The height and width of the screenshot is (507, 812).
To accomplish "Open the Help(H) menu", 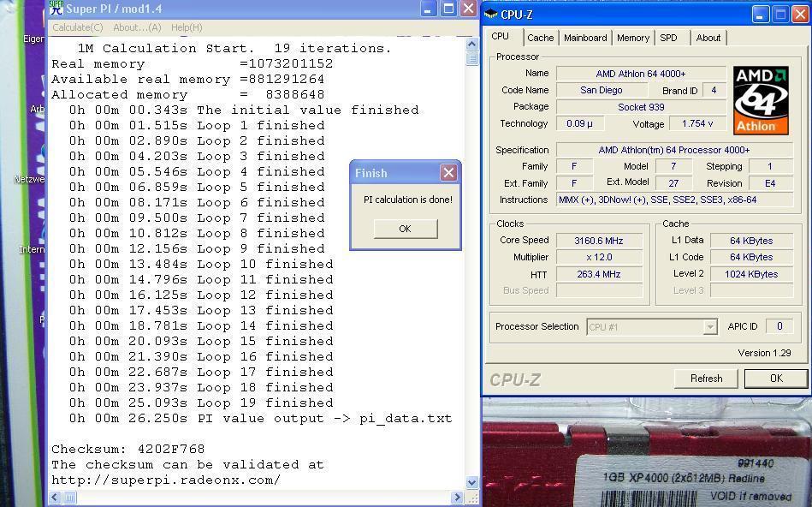I will [187, 27].
